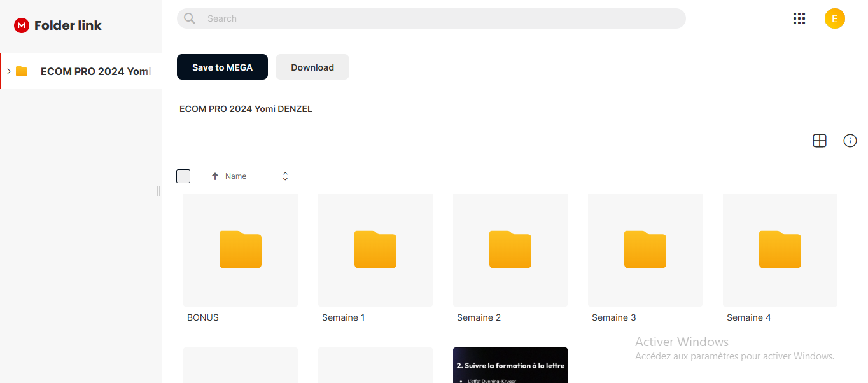868x383 pixels.
Task: Select the BONUS folder name label
Action: (x=203, y=317)
